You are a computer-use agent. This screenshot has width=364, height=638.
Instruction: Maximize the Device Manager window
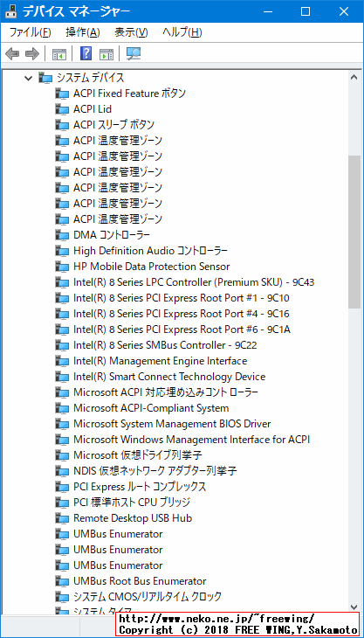point(306,12)
